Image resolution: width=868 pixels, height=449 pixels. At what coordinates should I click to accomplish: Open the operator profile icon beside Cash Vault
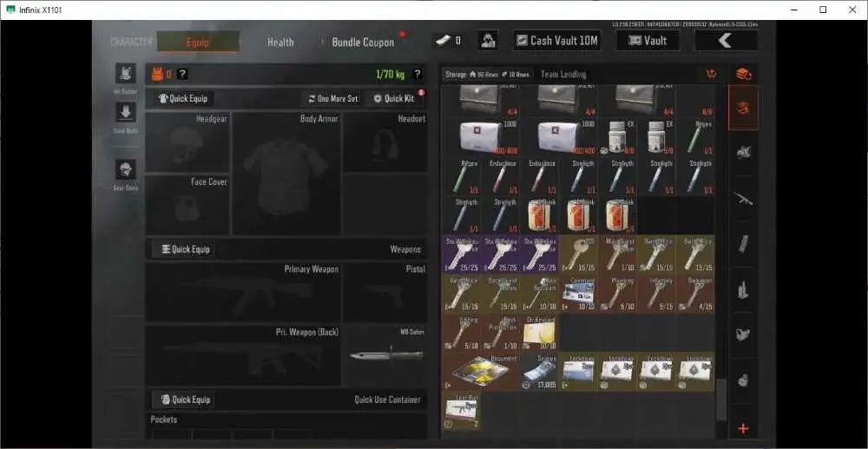(x=488, y=41)
